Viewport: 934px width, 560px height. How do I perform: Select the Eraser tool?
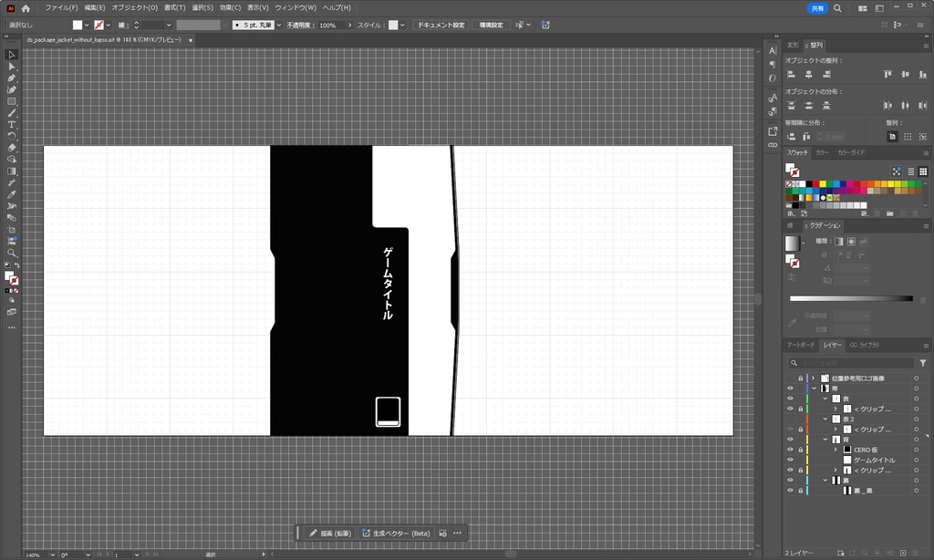click(x=11, y=148)
